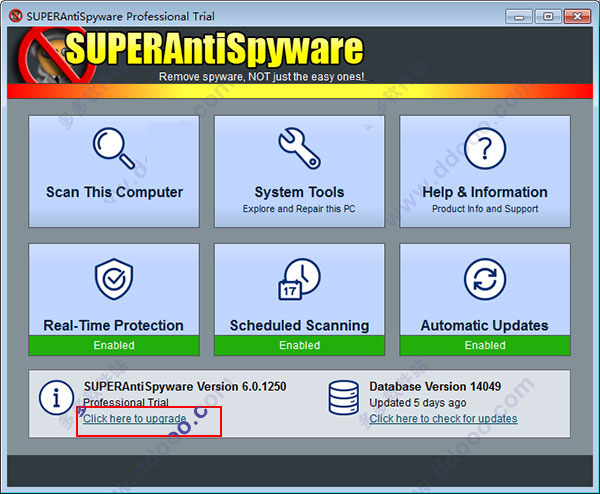This screenshot has width=600, height=494.
Task: Close the SUPERAntiSpyware window
Action: pos(577,16)
